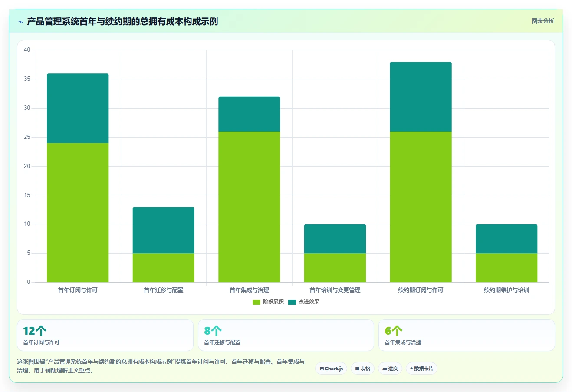Image resolution: width=572 pixels, height=392 pixels.
Task: Click the x-axis label 首年培训与变更管理
Action: [x=335, y=290]
